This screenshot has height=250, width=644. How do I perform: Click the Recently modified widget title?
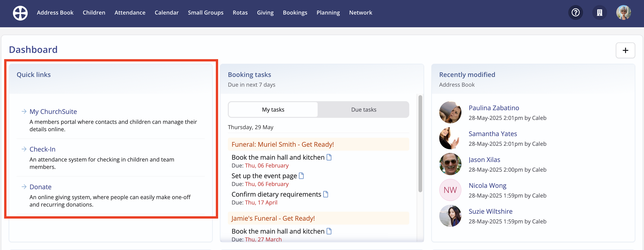pos(467,75)
